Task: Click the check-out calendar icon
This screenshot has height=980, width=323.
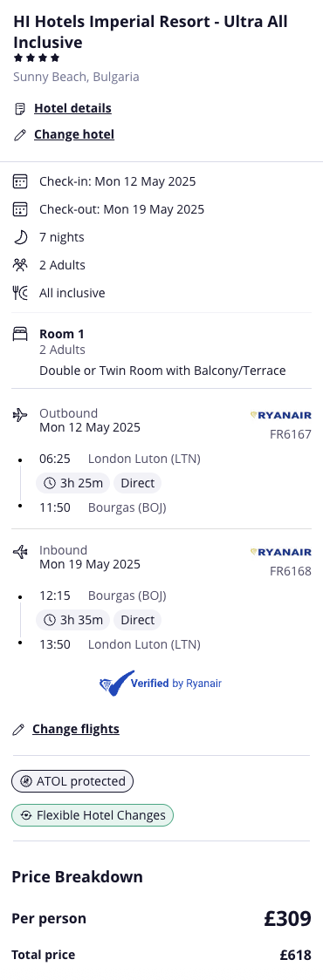Action: [20, 209]
